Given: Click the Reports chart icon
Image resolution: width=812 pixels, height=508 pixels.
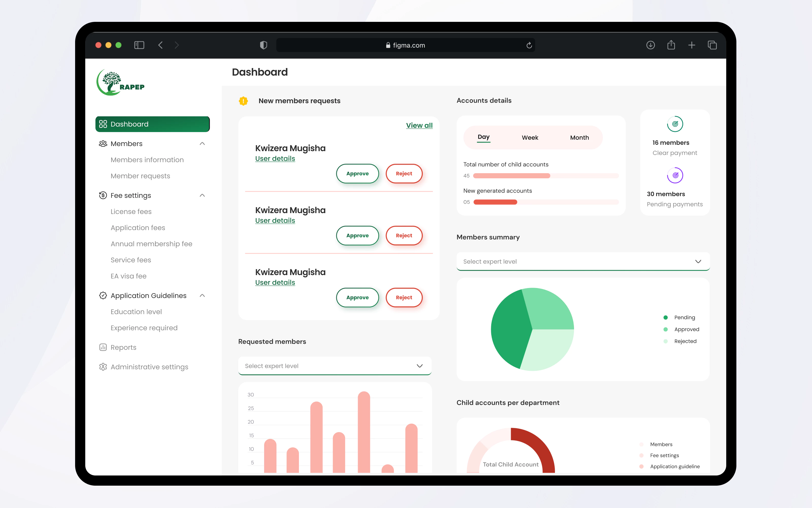Looking at the screenshot, I should (103, 347).
